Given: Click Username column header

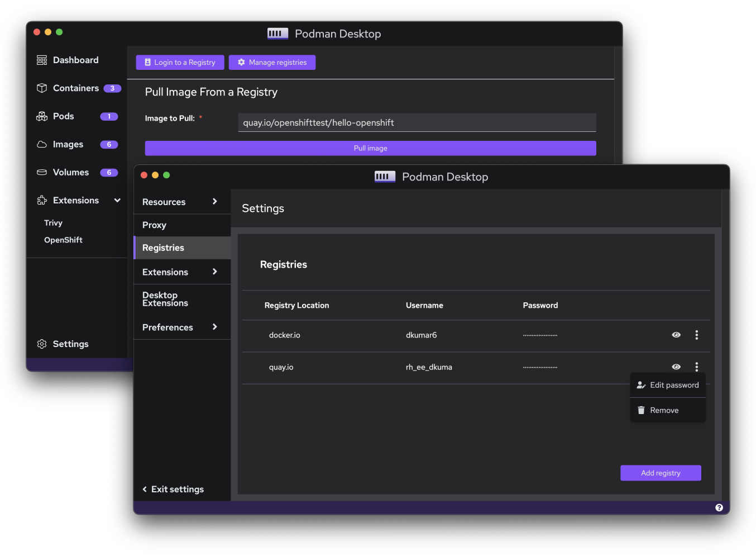Looking at the screenshot, I should click(x=424, y=305).
